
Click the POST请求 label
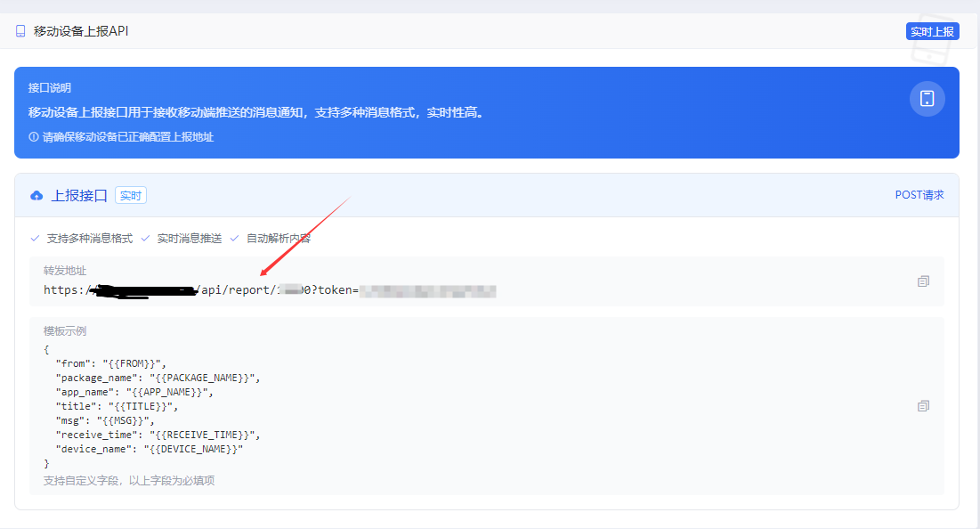click(x=919, y=194)
